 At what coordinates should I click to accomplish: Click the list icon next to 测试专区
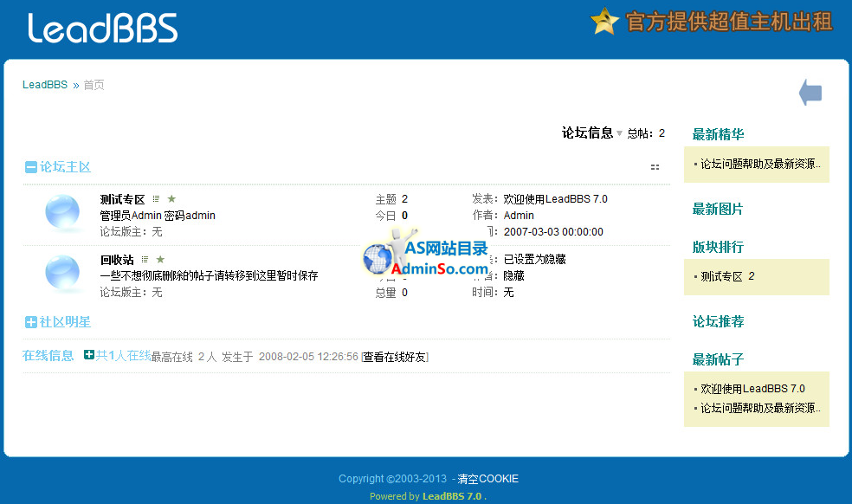(156, 199)
